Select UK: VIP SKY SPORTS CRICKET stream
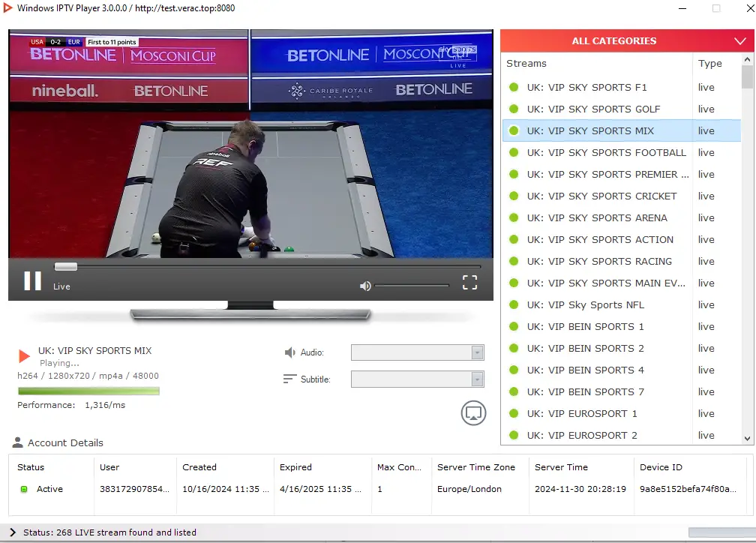Viewport: 756px width, 543px height. [622, 196]
